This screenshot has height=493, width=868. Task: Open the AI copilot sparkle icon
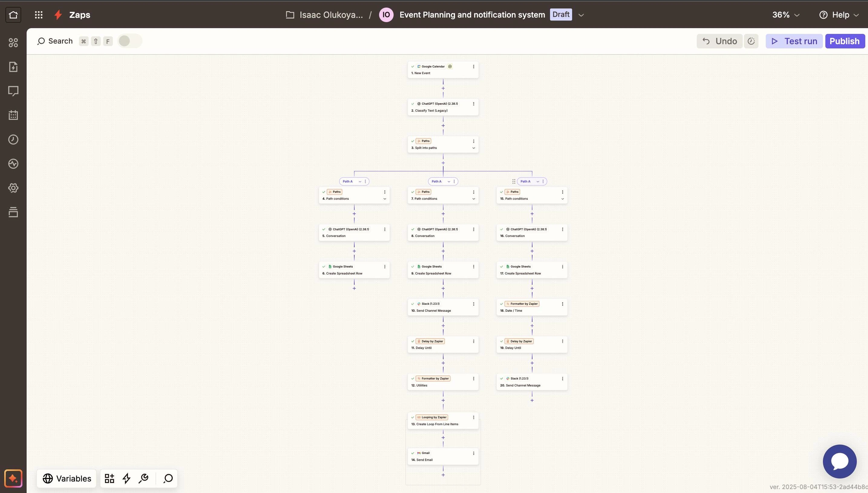(13, 478)
